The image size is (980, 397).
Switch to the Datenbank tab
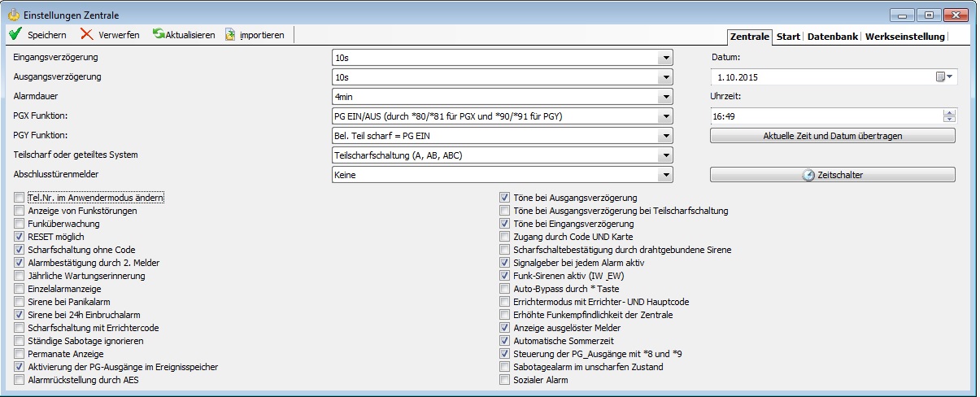832,37
